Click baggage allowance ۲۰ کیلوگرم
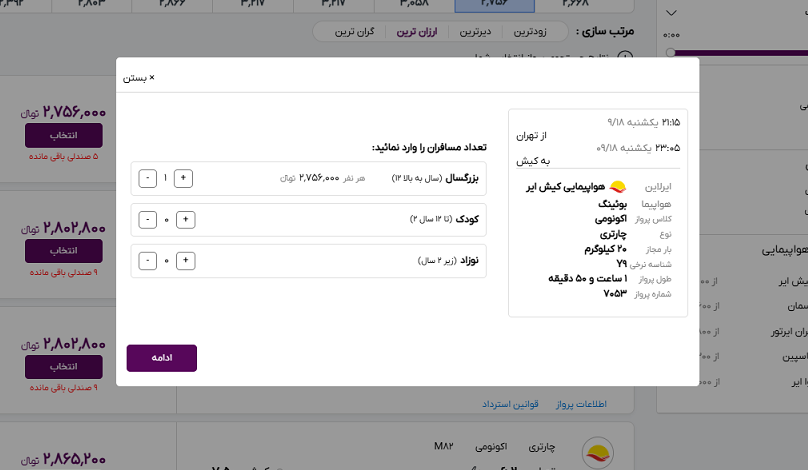This screenshot has height=470, width=808. (x=605, y=249)
